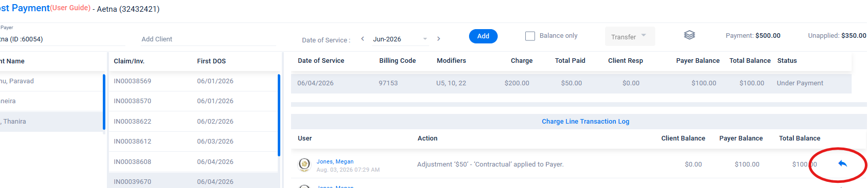Click billing code 97153
868x188 pixels.
point(388,83)
